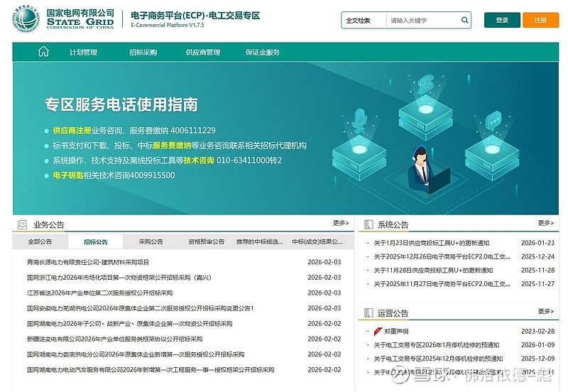The height and width of the screenshot is (392, 568).
Task: Click the search magnifier icon
Action: [x=464, y=21]
